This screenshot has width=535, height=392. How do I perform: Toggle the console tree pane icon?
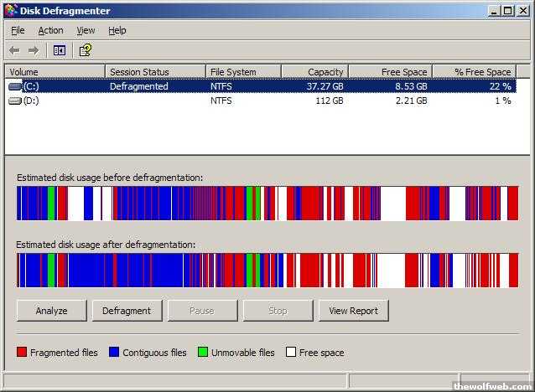pos(60,51)
